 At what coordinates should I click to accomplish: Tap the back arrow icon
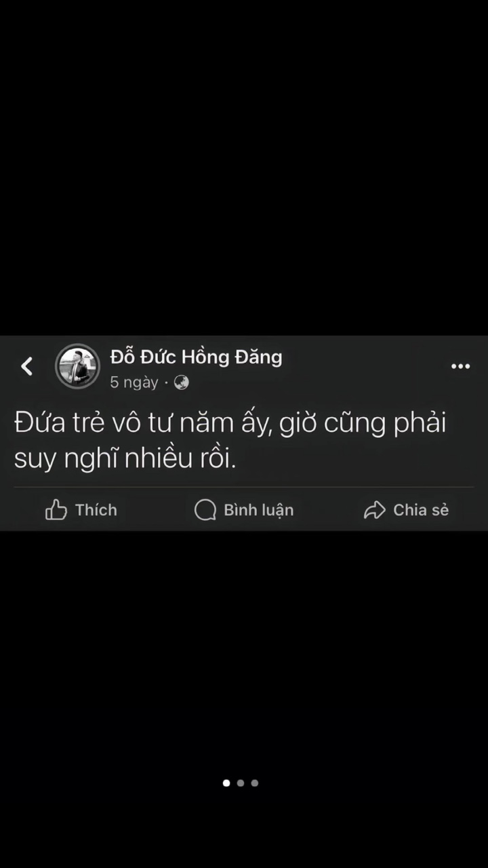click(x=26, y=367)
